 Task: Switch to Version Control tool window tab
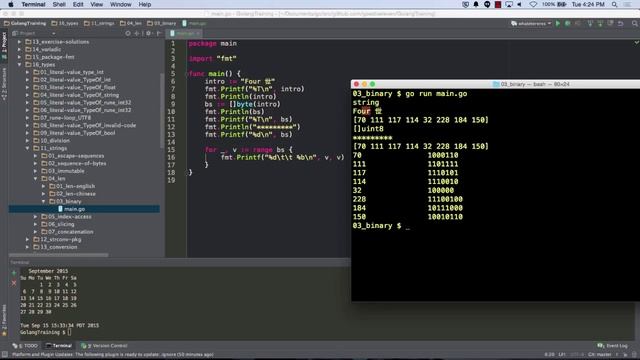click(104, 346)
